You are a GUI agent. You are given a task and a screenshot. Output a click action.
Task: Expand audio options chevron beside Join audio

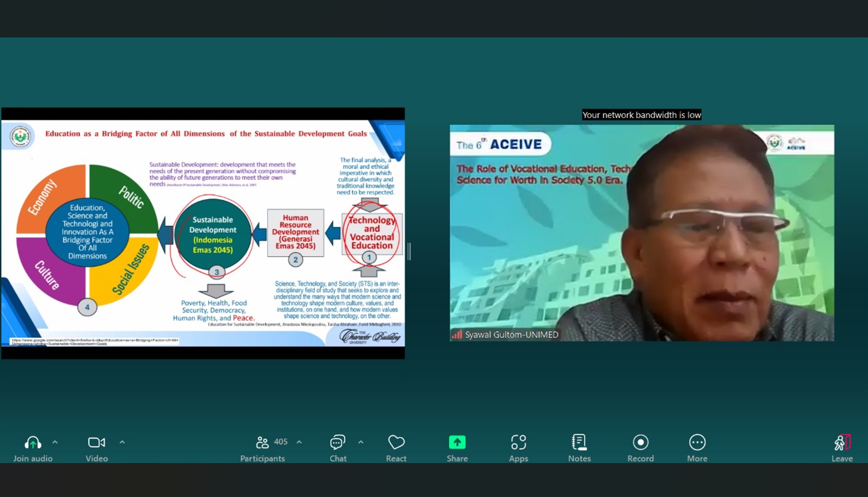(55, 442)
